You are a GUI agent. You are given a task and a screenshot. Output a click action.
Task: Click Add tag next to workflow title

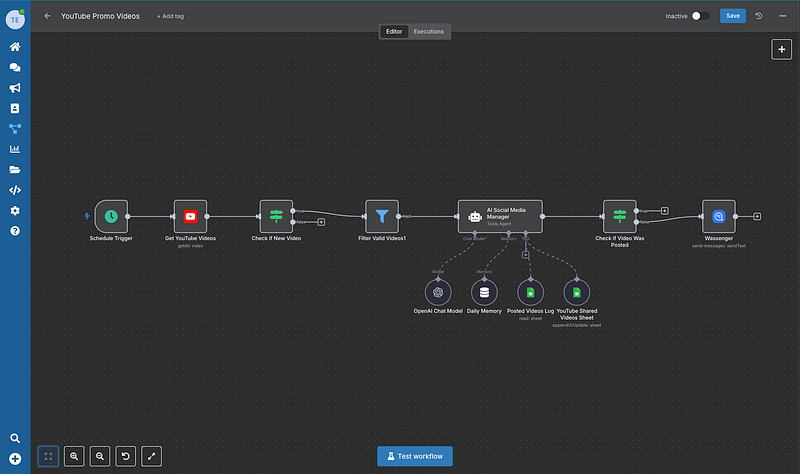tap(170, 16)
